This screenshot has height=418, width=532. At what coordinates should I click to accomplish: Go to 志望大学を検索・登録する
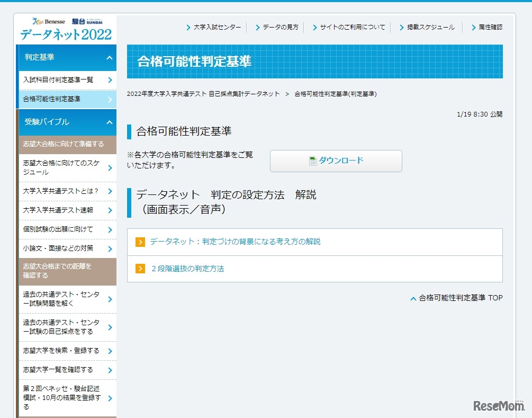pos(61,351)
